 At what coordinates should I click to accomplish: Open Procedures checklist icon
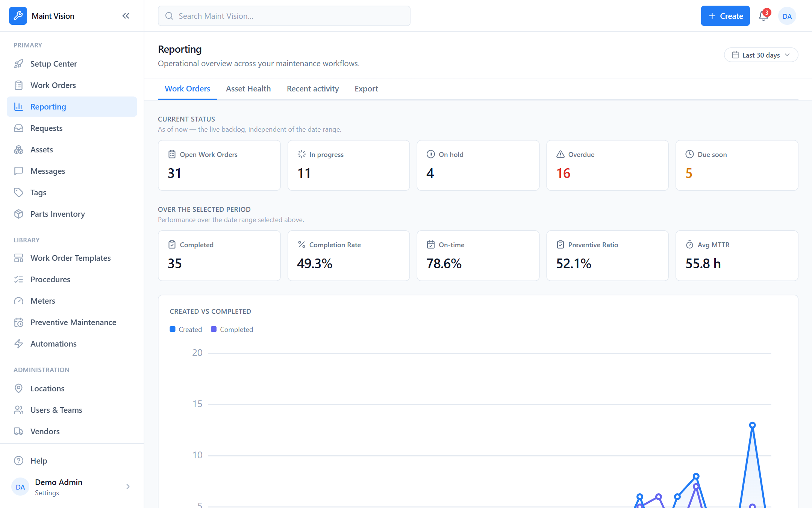pyautogui.click(x=18, y=280)
